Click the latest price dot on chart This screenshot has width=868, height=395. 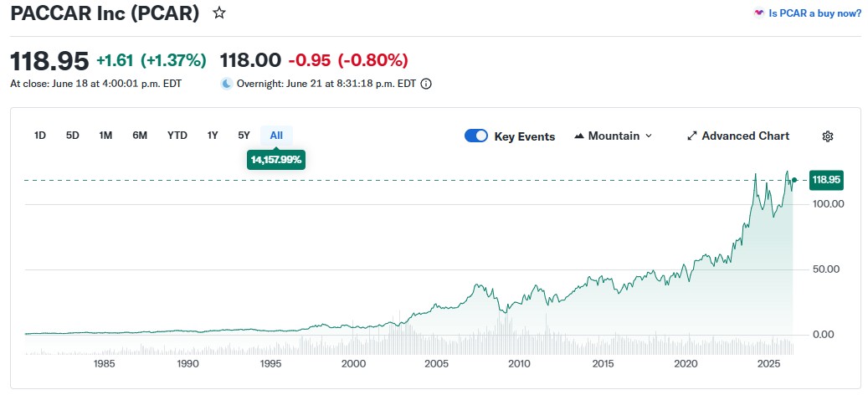tap(794, 180)
